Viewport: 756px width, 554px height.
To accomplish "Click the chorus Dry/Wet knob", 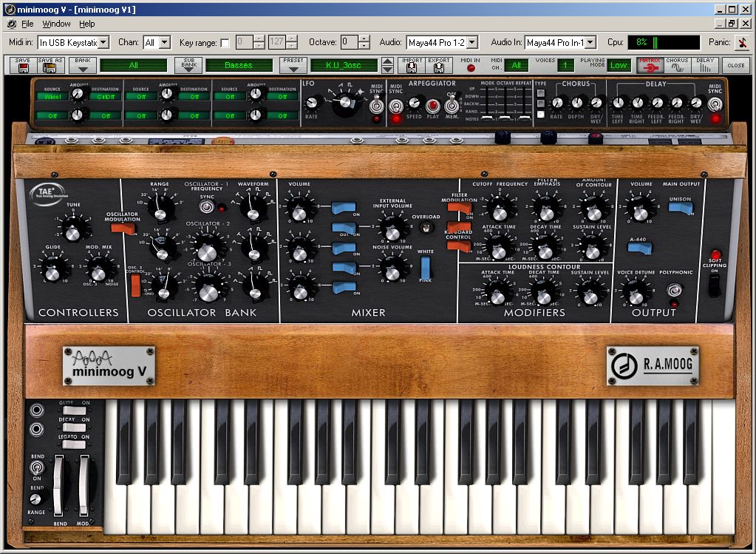I will coord(596,103).
